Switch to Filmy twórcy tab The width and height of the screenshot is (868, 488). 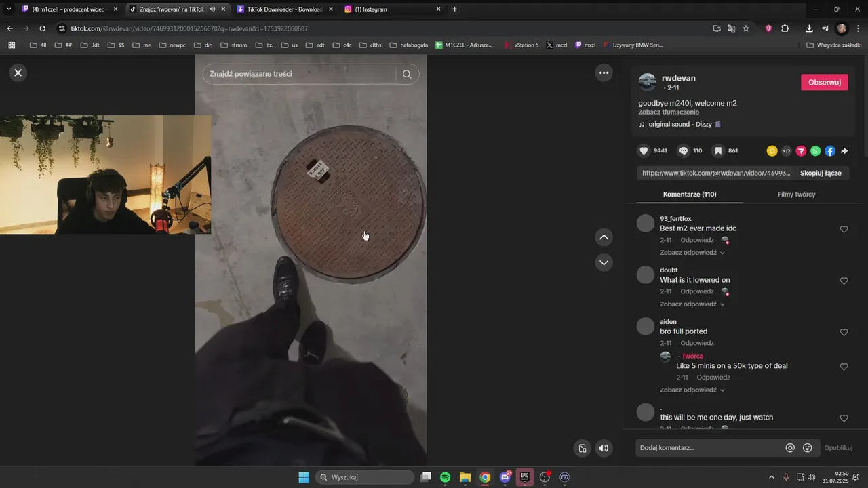pyautogui.click(x=796, y=195)
